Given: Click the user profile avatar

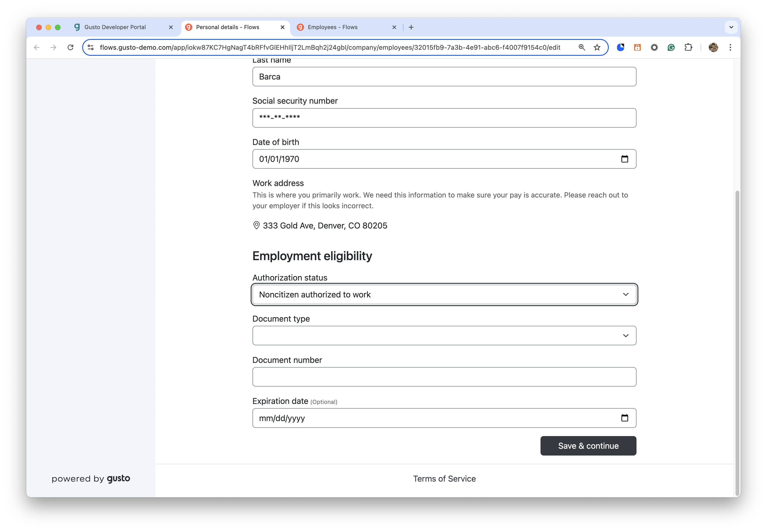Looking at the screenshot, I should 713,47.
